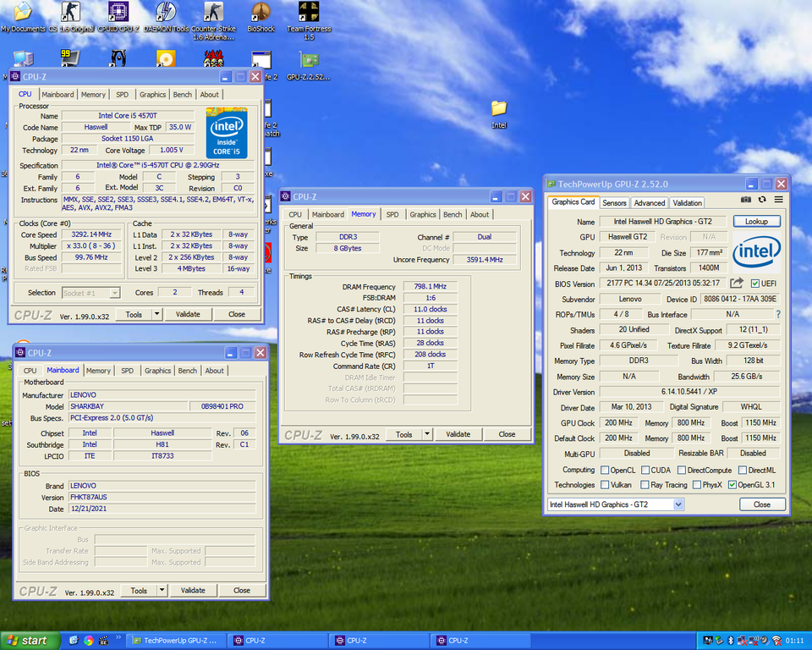Expand Tools arrow in CPU tab window
This screenshot has height=650, width=812.
coord(157,314)
